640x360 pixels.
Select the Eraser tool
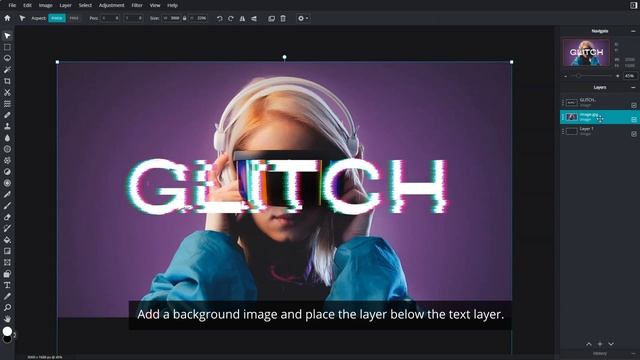pos(7,217)
